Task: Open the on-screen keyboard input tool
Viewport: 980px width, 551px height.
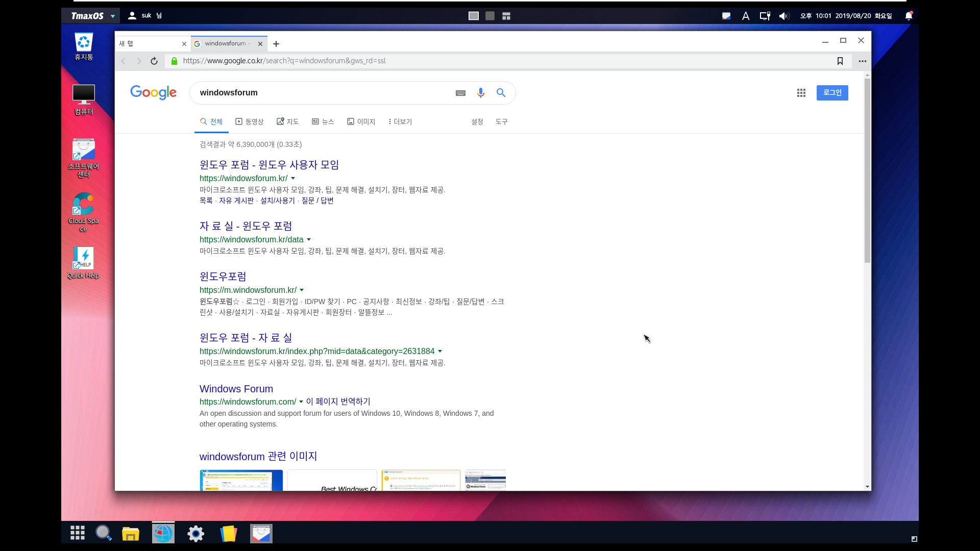Action: click(x=460, y=93)
